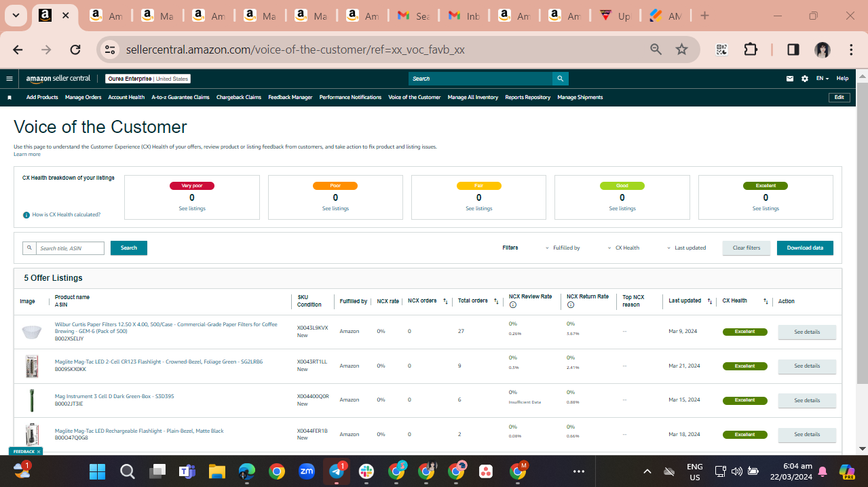The image size is (868, 487).
Task: Open the Chrome extensions puzzle icon
Action: pos(750,50)
